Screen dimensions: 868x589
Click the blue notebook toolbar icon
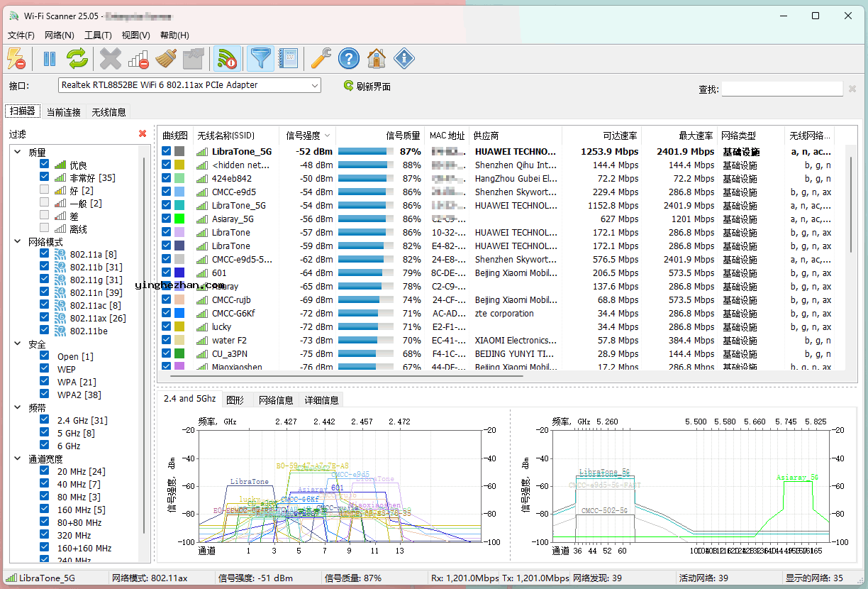click(x=288, y=58)
